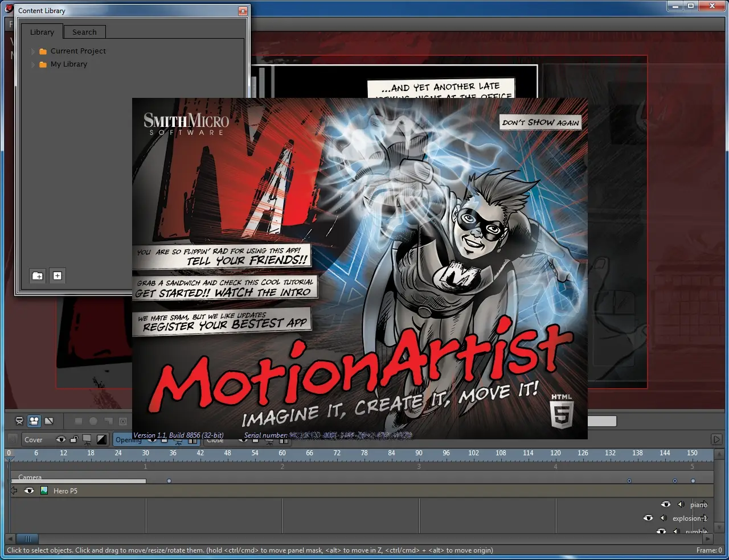
Task: Maximize the main application window
Action: 691,6
